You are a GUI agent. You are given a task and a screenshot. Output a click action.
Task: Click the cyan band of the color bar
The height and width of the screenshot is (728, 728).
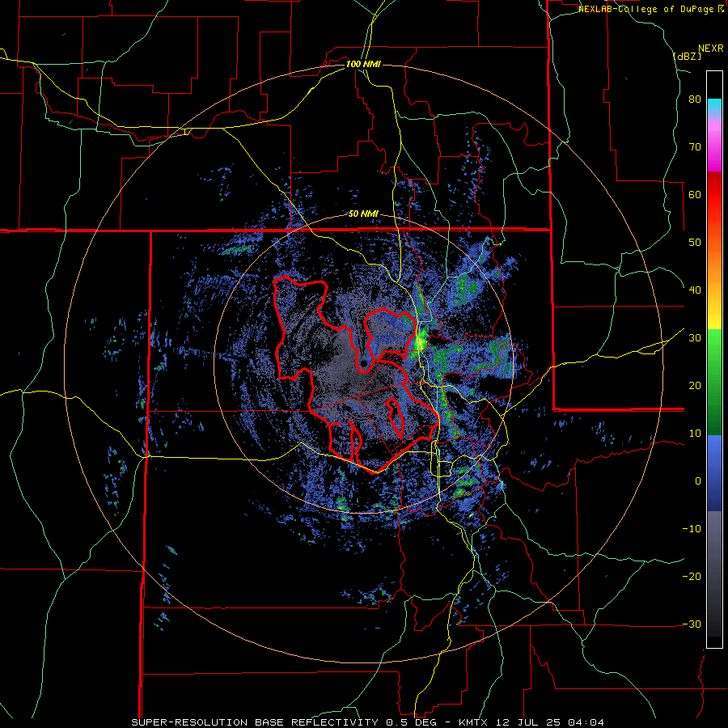tap(714, 107)
